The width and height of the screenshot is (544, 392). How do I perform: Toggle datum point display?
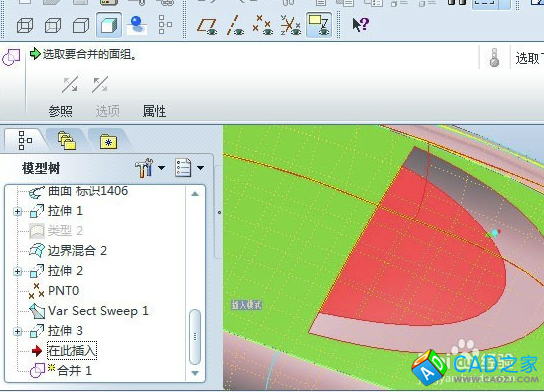pyautogui.click(x=262, y=26)
